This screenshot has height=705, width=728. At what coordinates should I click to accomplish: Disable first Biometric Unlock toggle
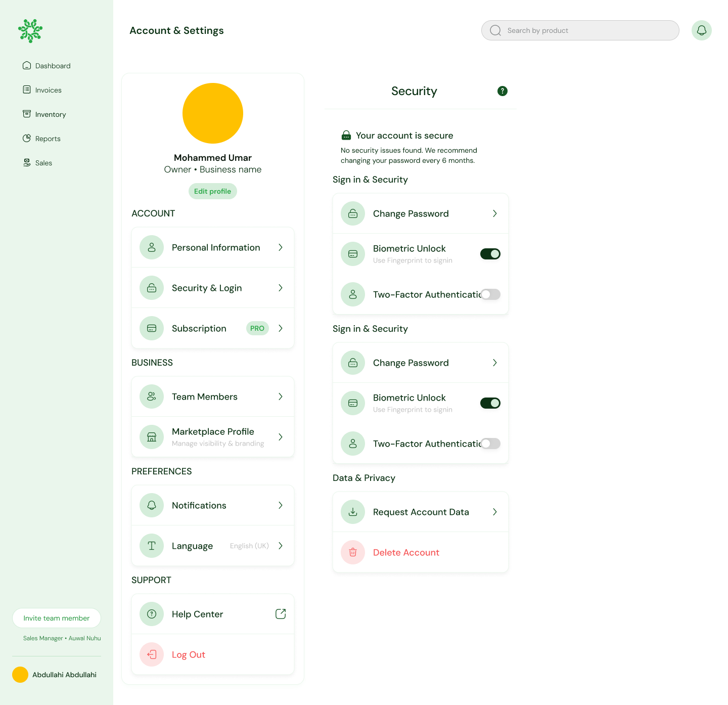(490, 254)
